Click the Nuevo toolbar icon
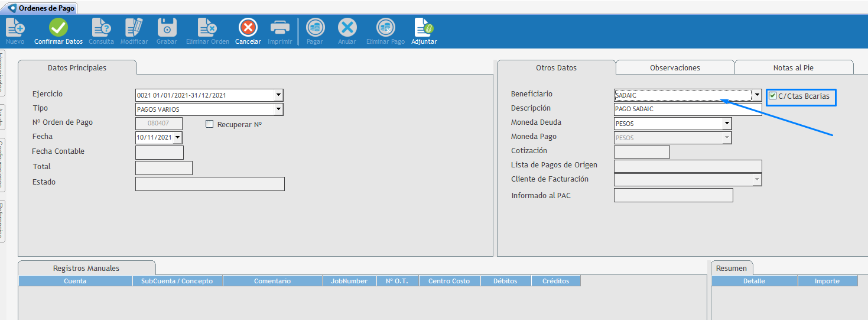The height and width of the screenshot is (320, 868). click(15, 28)
